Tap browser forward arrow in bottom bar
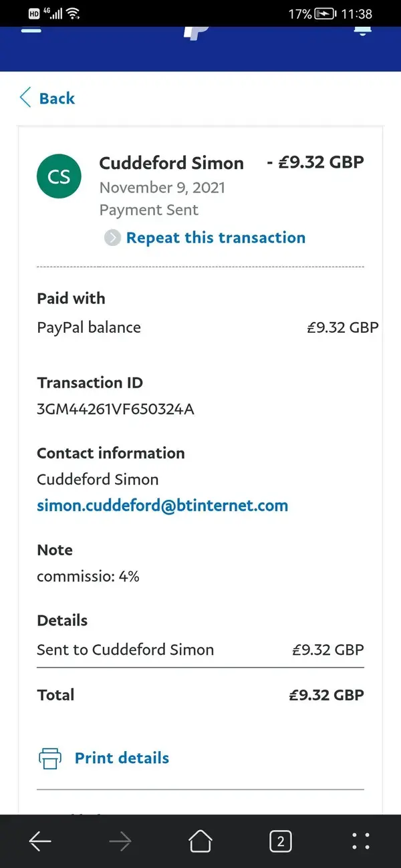The width and height of the screenshot is (401, 868). click(x=120, y=841)
